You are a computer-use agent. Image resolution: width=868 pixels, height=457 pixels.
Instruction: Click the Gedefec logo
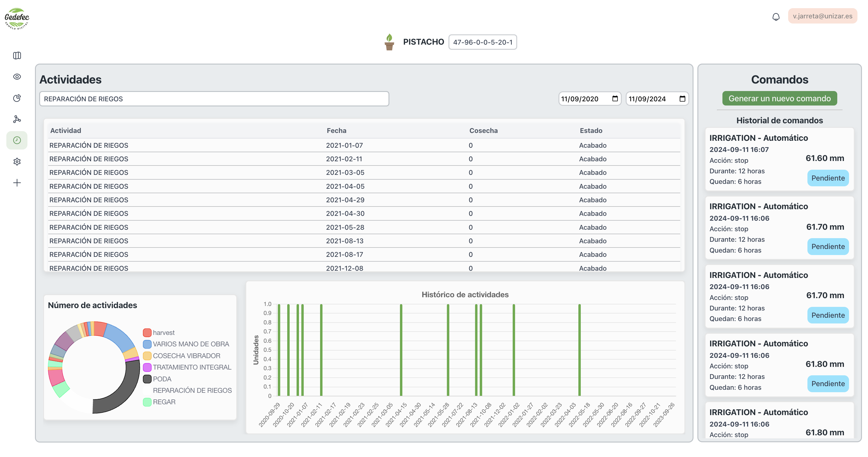click(x=17, y=18)
